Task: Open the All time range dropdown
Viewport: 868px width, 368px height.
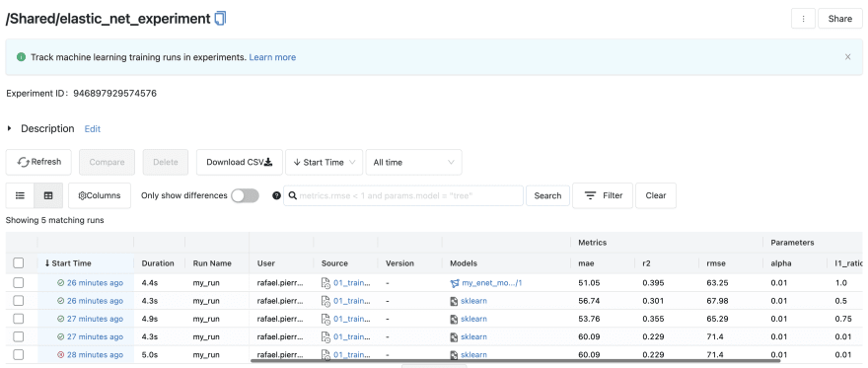Action: click(x=413, y=162)
